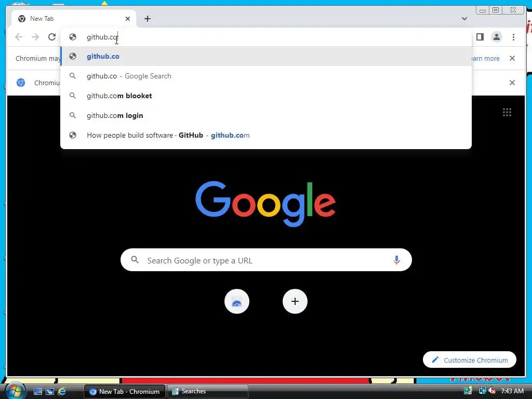Viewport: 532px width, 399px height.
Task: Click the search icon beside github.com login
Action: 73,115
